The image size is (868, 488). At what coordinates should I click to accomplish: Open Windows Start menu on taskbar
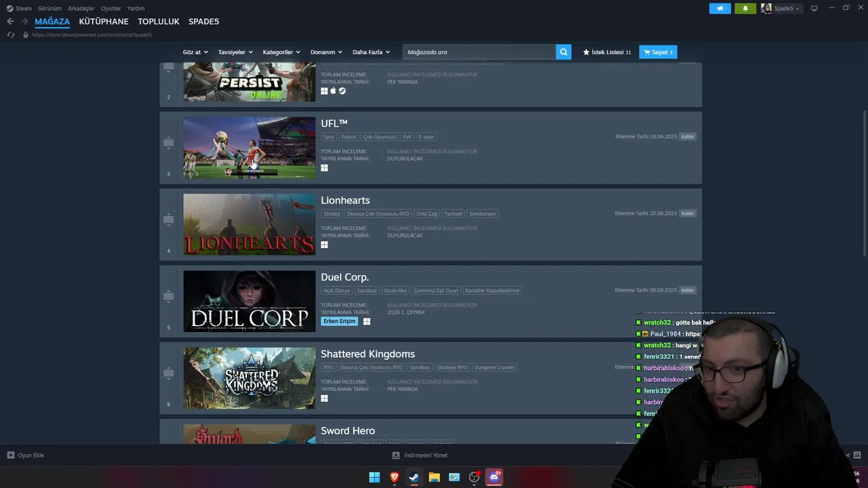[x=374, y=477]
